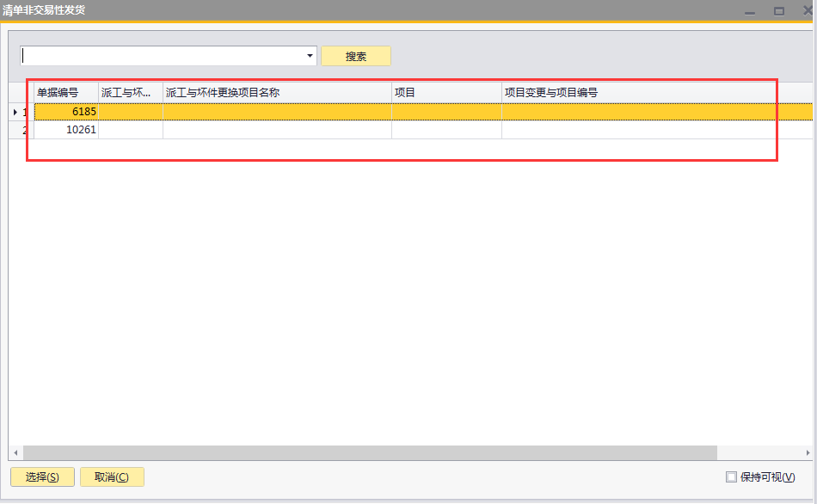Click the left arrow of horizontal scrollbar
Viewport: 817px width, 504px height.
tap(15, 452)
